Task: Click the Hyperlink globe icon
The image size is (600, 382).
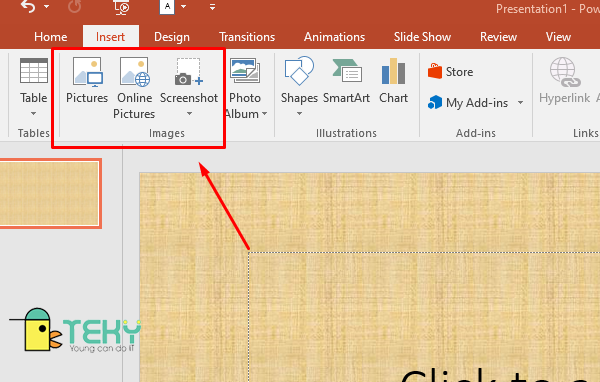Action: click(x=565, y=72)
